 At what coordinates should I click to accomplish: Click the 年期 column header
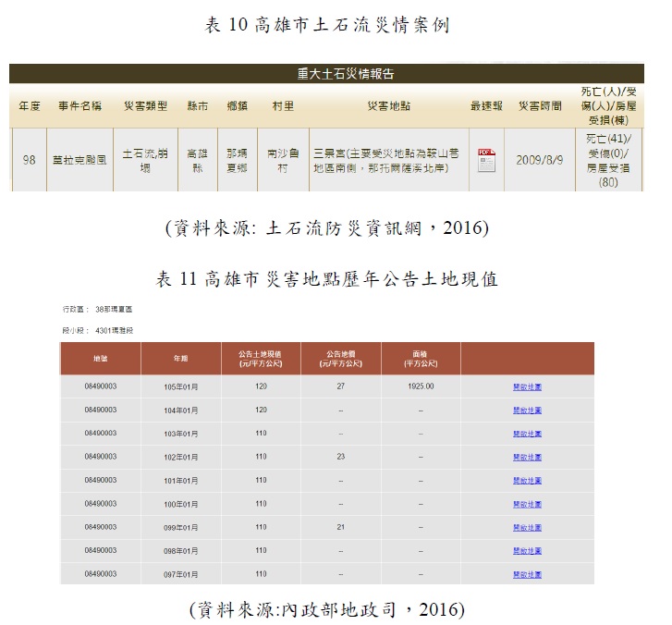pos(181,357)
